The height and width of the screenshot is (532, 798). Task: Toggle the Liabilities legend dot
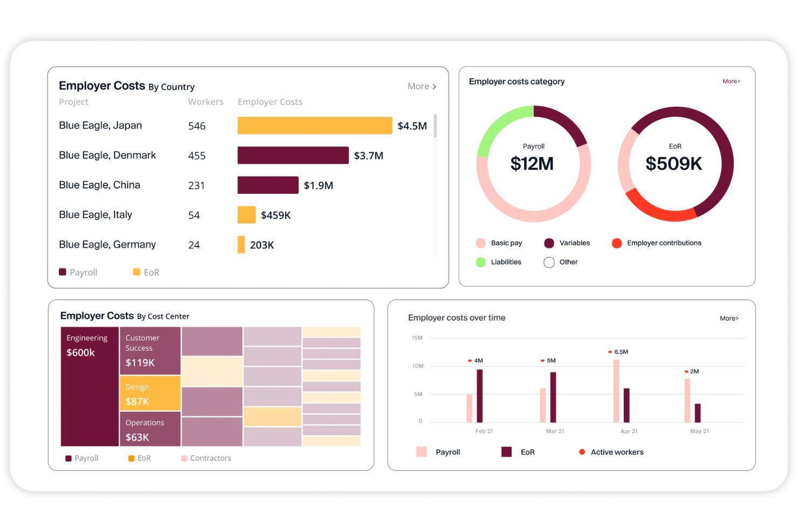tap(481, 262)
